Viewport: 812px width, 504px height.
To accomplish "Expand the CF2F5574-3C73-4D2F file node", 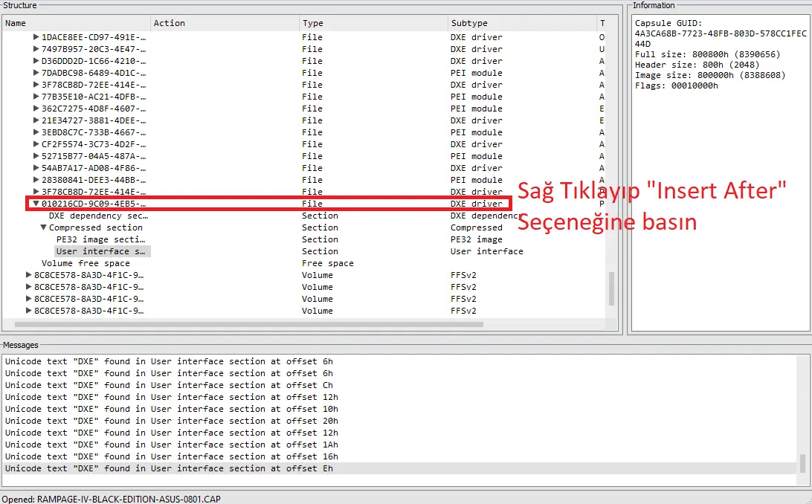I will pyautogui.click(x=36, y=144).
